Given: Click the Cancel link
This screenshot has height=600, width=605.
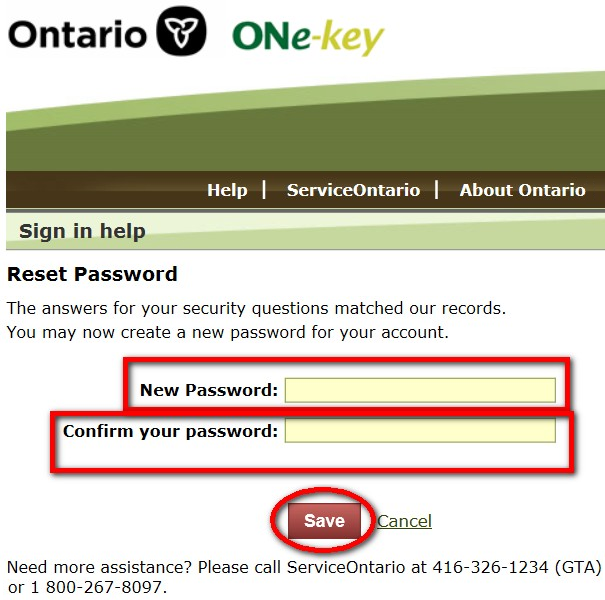Looking at the screenshot, I should click(x=404, y=521).
